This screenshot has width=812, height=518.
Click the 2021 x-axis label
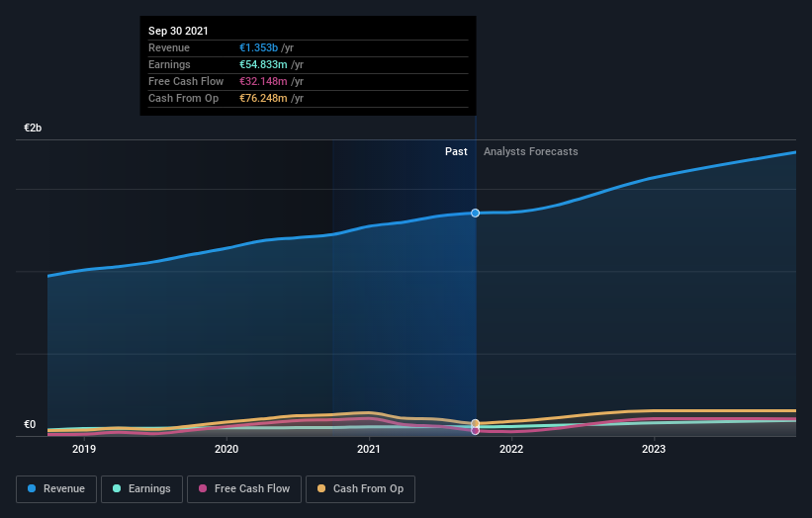click(x=369, y=449)
